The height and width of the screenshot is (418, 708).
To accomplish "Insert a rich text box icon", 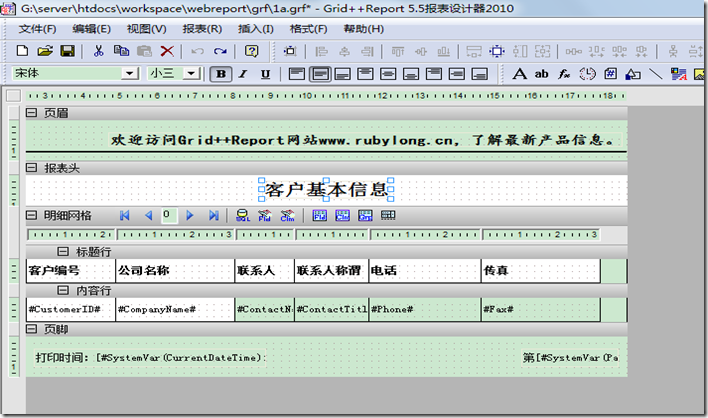I will coord(679,74).
